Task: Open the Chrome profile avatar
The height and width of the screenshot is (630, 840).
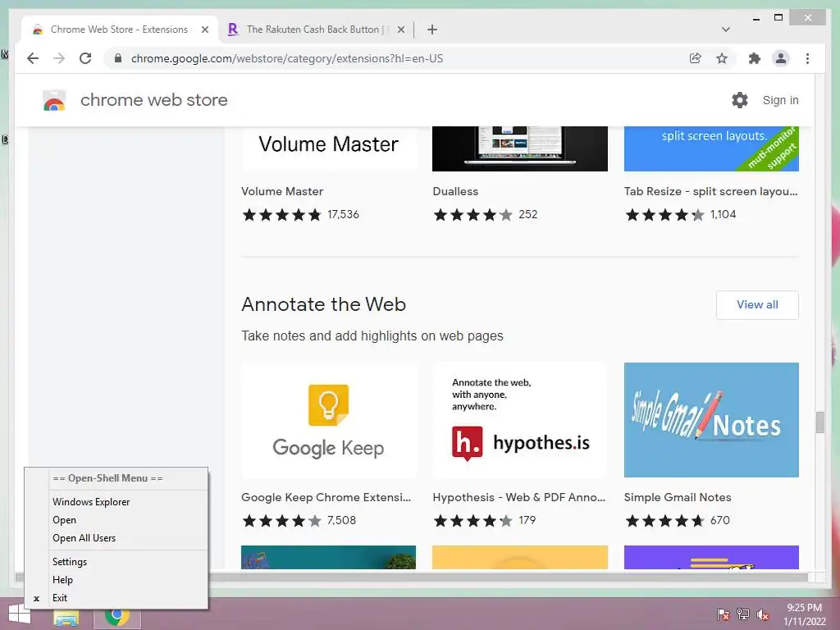Action: [x=781, y=58]
